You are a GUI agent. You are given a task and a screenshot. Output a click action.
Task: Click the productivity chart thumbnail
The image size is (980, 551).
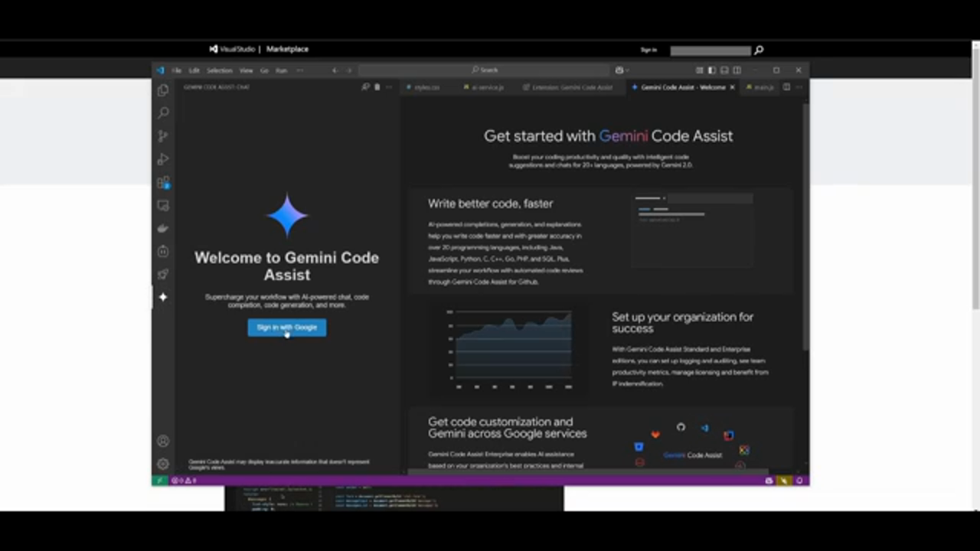tap(509, 350)
